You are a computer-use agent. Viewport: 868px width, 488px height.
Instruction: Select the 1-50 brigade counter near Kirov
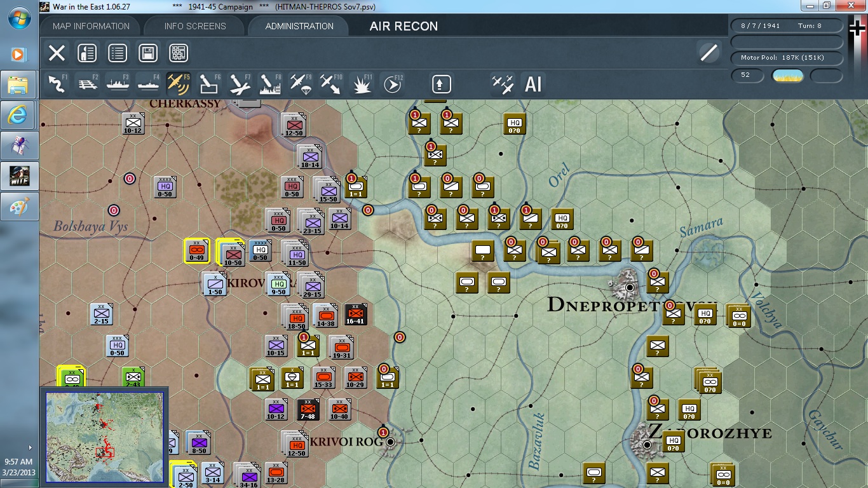[x=214, y=284]
